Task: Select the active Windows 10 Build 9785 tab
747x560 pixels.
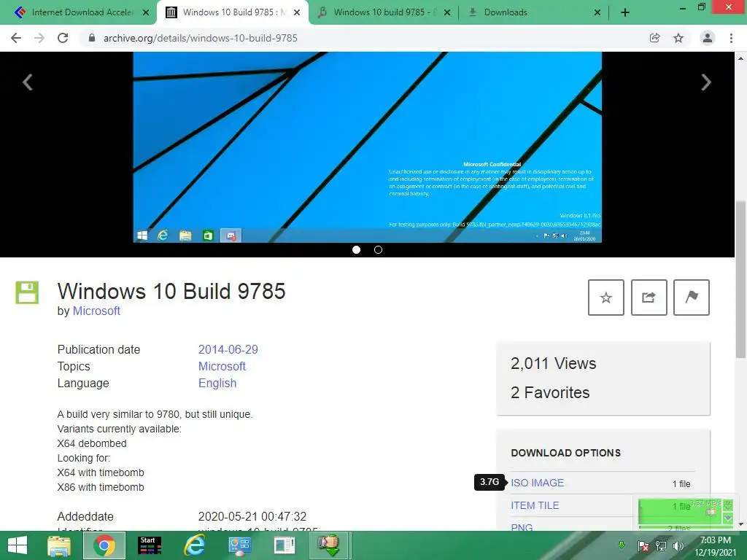Action: click(x=232, y=12)
